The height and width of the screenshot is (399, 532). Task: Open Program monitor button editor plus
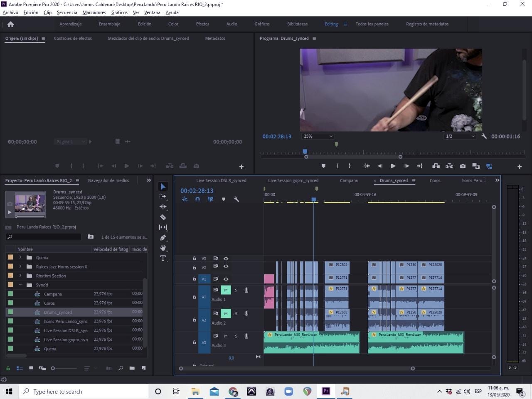520,166
